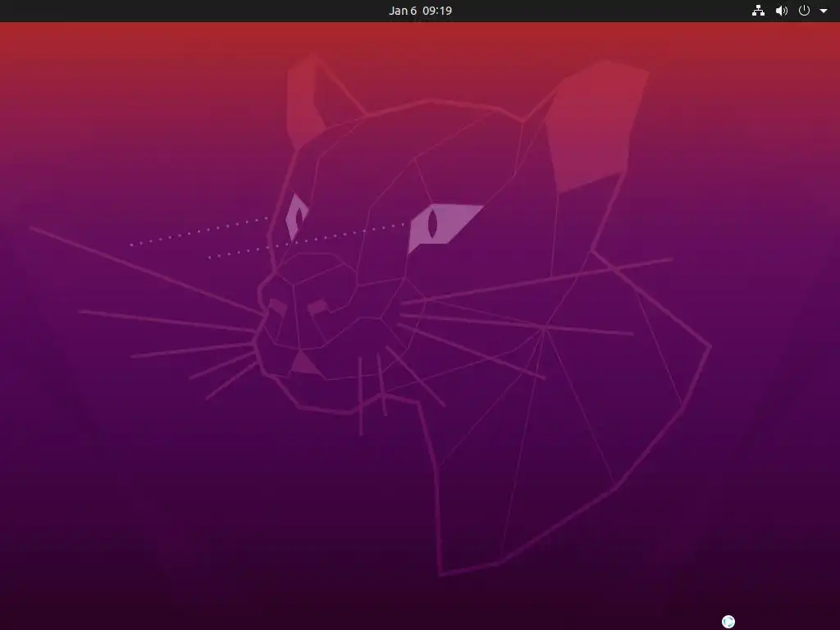This screenshot has height=630, width=840.
Task: Expand the system menu dropdown arrow
Action: (824, 11)
